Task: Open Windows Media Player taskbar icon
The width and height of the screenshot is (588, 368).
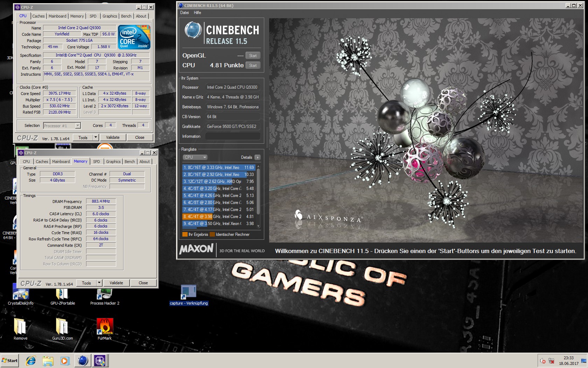Action: tap(65, 360)
